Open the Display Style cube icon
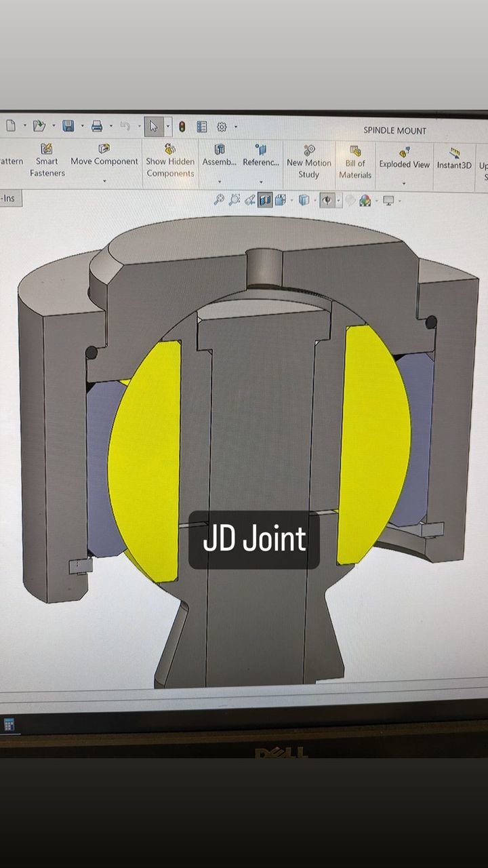The width and height of the screenshot is (488, 868). (x=304, y=200)
